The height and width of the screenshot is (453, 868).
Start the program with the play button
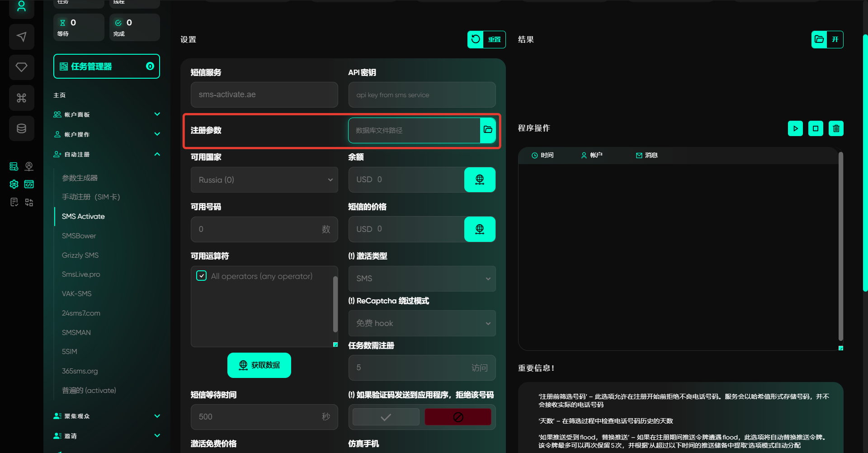click(x=795, y=128)
